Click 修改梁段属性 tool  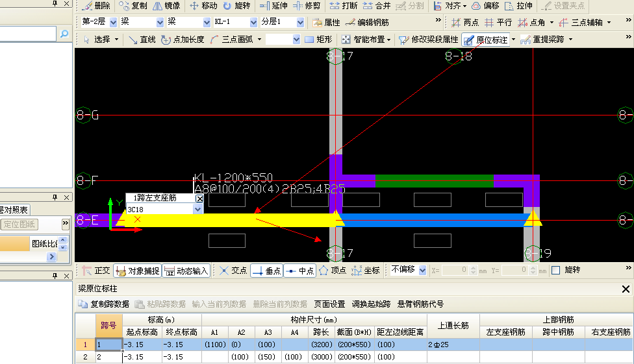(429, 40)
